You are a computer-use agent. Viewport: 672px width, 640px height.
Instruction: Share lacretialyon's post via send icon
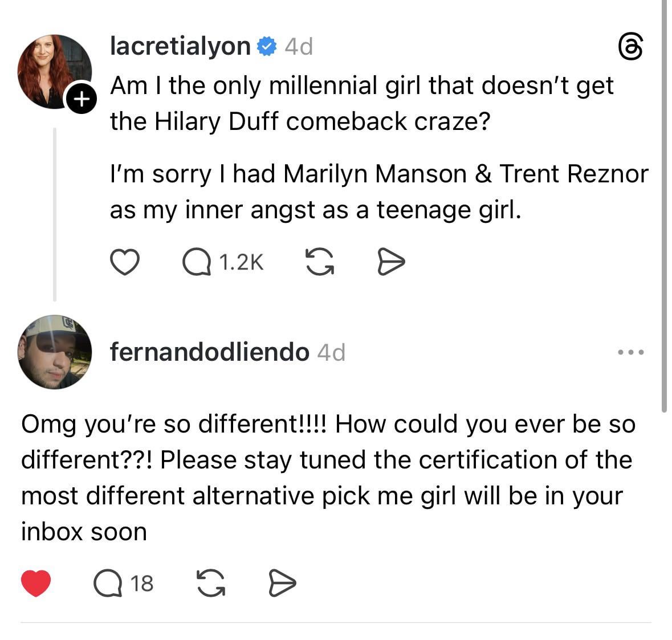tap(392, 262)
